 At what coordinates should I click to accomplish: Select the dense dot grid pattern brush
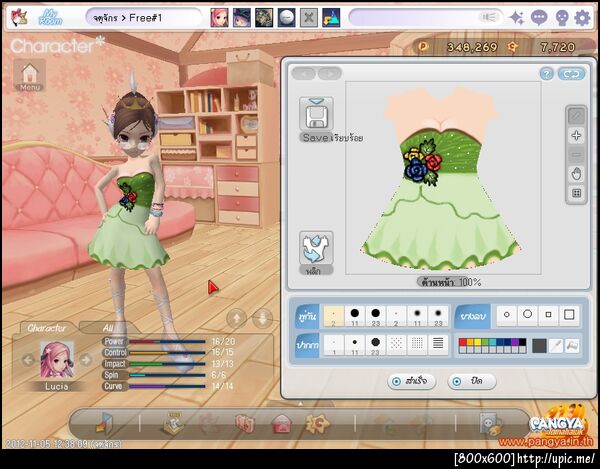[x=417, y=344]
